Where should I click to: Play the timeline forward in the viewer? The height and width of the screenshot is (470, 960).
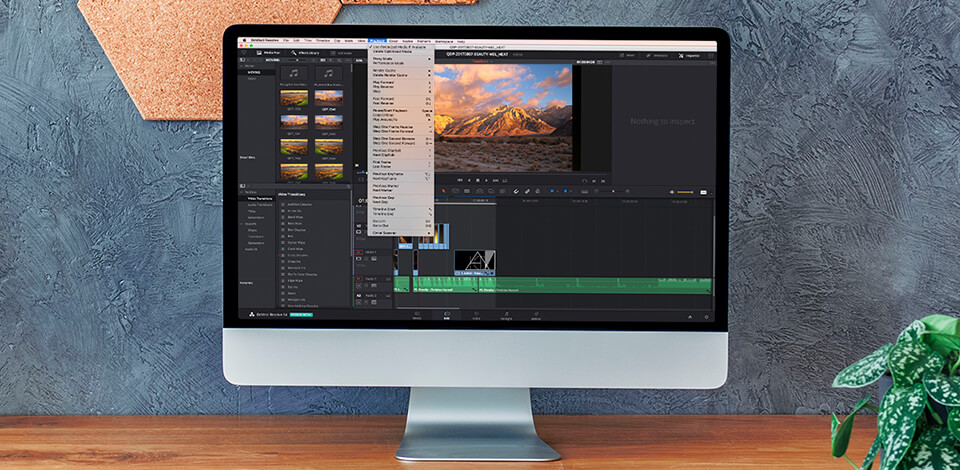[x=486, y=180]
